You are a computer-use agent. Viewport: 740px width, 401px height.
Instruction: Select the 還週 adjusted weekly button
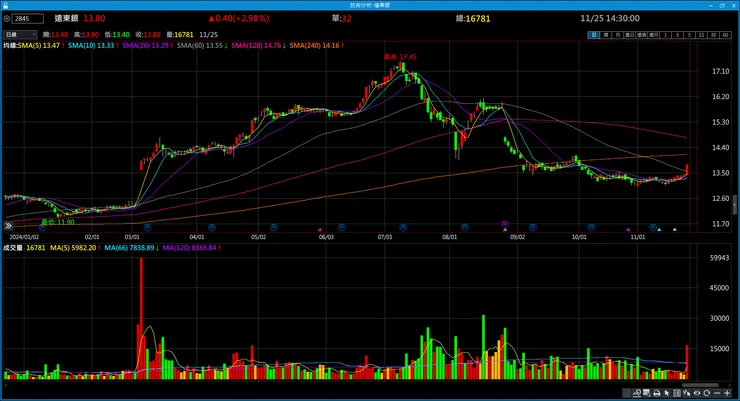[641, 35]
